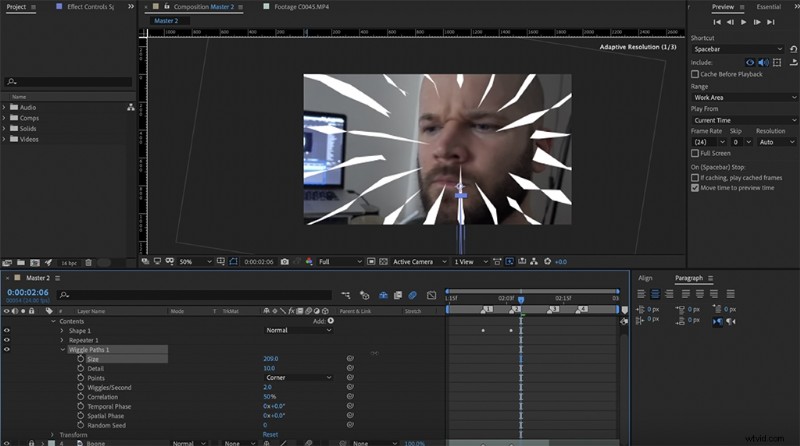Click project flowchart icon beside Audio folder
Image resolution: width=800 pixels, height=446 pixels.
pos(131,107)
